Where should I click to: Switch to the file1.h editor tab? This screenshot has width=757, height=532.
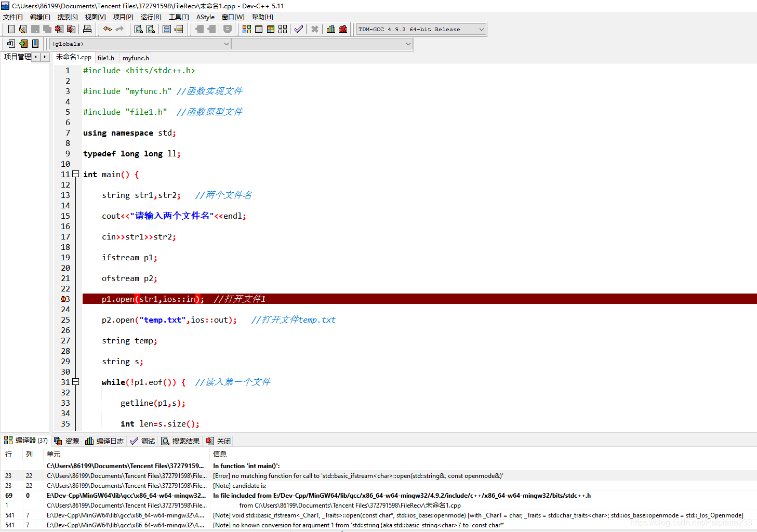click(106, 58)
